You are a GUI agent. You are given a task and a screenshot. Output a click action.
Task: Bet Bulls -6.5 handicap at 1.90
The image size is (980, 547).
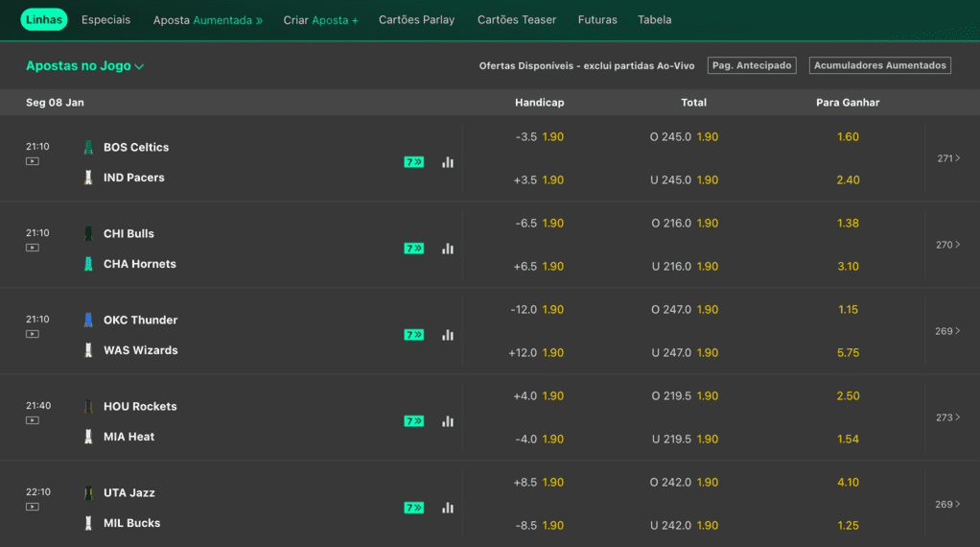(539, 224)
